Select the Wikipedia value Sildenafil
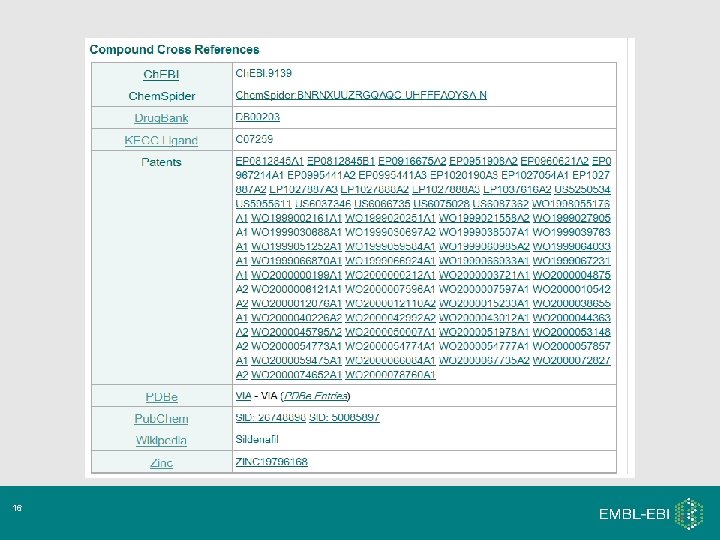The height and width of the screenshot is (540, 720). [x=257, y=439]
